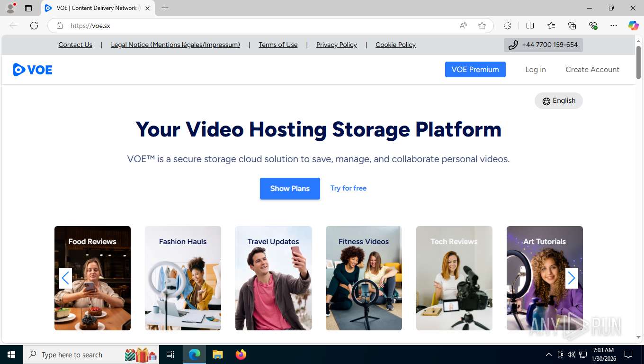
Task: Click the VOE logo
Action: (x=33, y=70)
